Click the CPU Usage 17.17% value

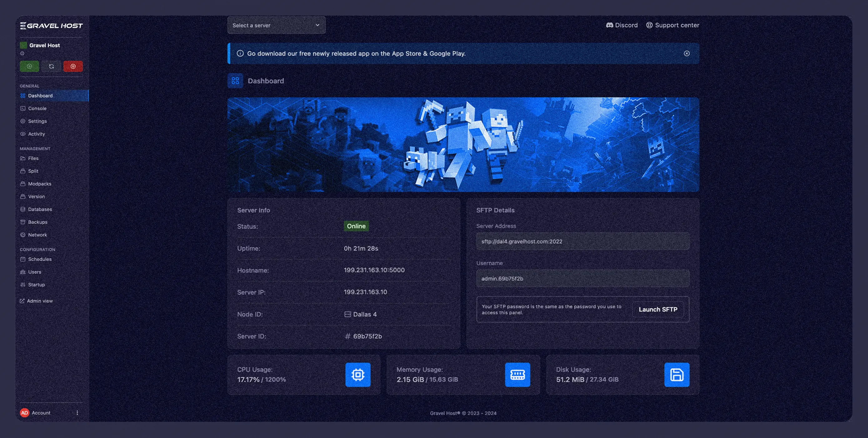pyautogui.click(x=248, y=380)
